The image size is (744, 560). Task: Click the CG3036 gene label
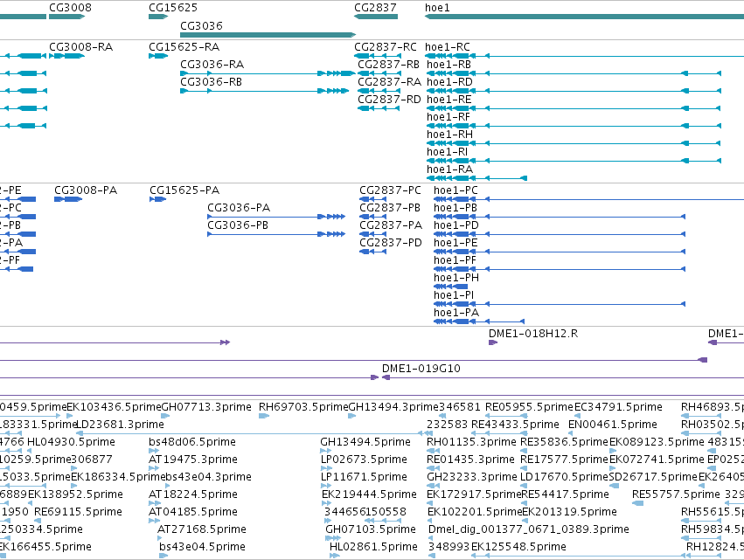pos(201,25)
